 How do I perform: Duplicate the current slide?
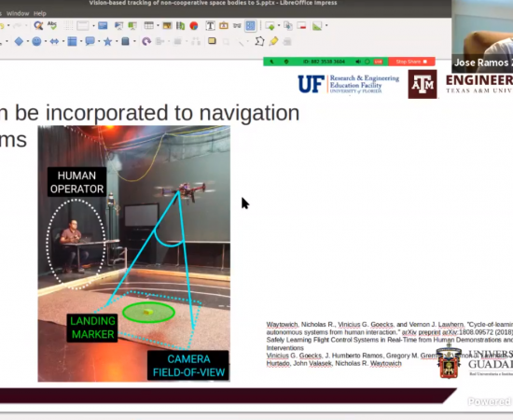tap(288, 25)
